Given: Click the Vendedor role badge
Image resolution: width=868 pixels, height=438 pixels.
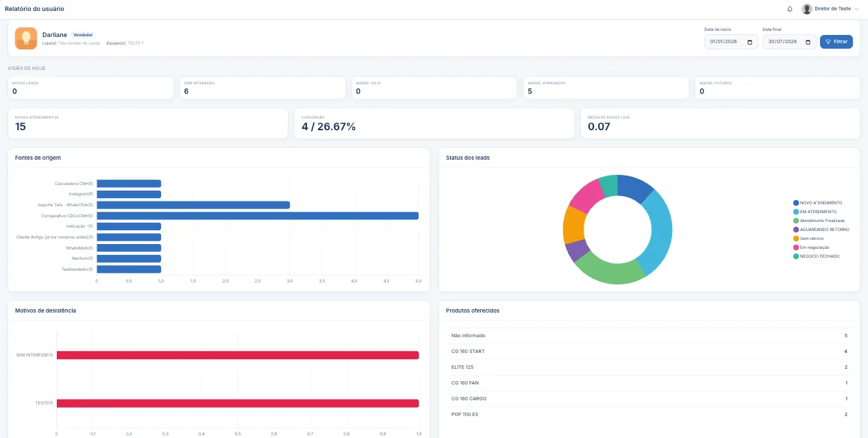Looking at the screenshot, I should coord(83,35).
